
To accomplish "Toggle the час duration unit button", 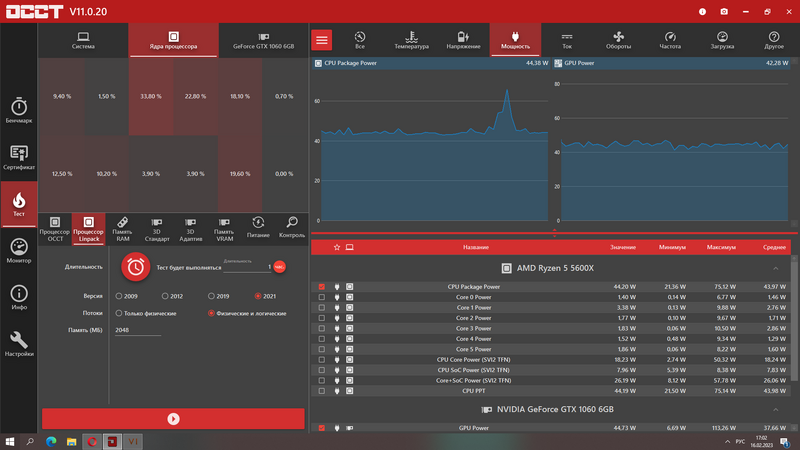I will point(280,266).
